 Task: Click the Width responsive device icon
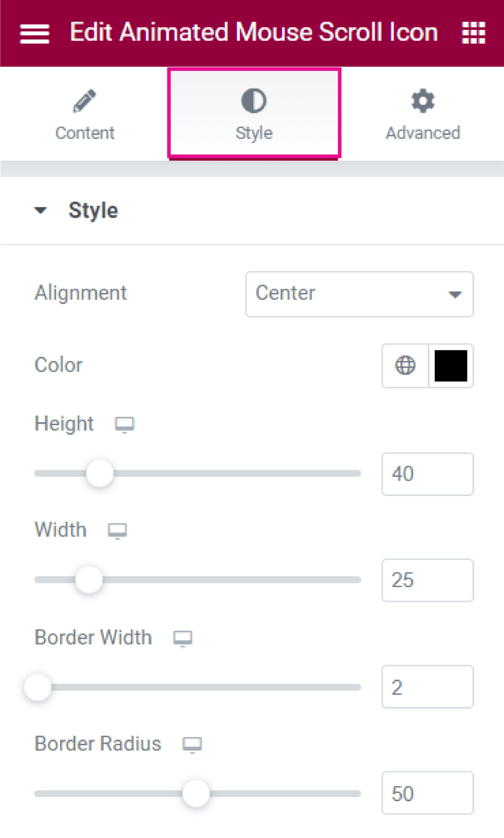tap(117, 531)
